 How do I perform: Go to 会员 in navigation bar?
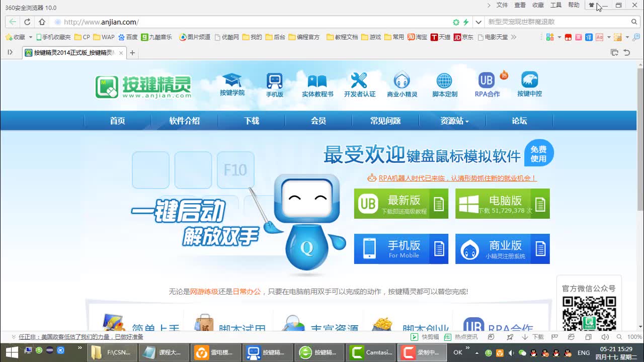(x=318, y=121)
